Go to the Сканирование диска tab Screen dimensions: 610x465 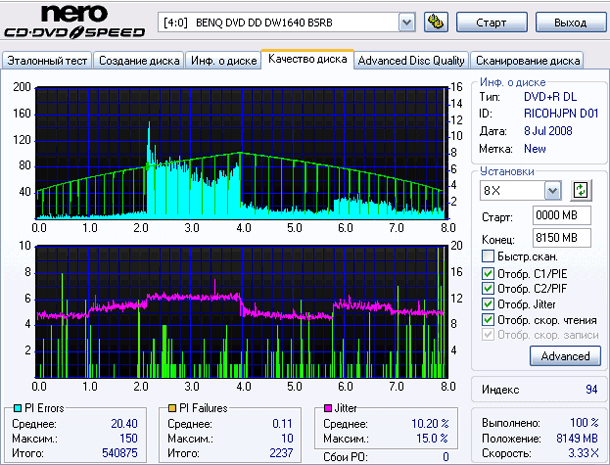[528, 61]
